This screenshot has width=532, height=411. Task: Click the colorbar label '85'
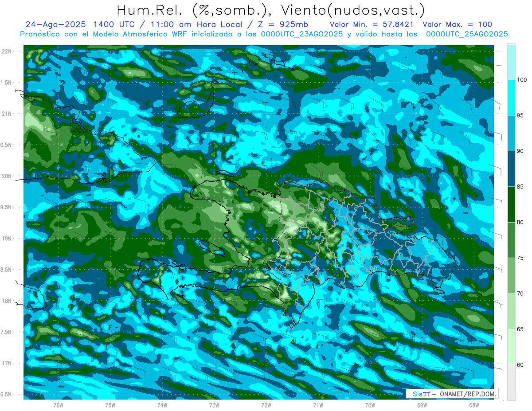click(520, 187)
